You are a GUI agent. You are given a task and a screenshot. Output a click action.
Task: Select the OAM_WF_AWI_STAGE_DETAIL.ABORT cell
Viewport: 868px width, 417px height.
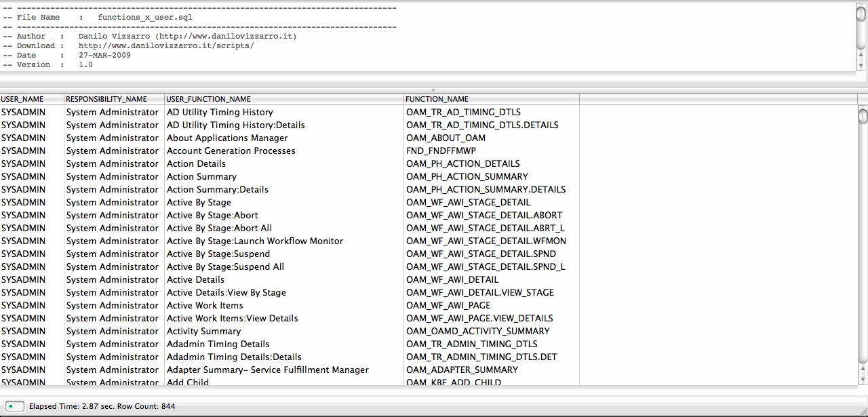[492, 215]
